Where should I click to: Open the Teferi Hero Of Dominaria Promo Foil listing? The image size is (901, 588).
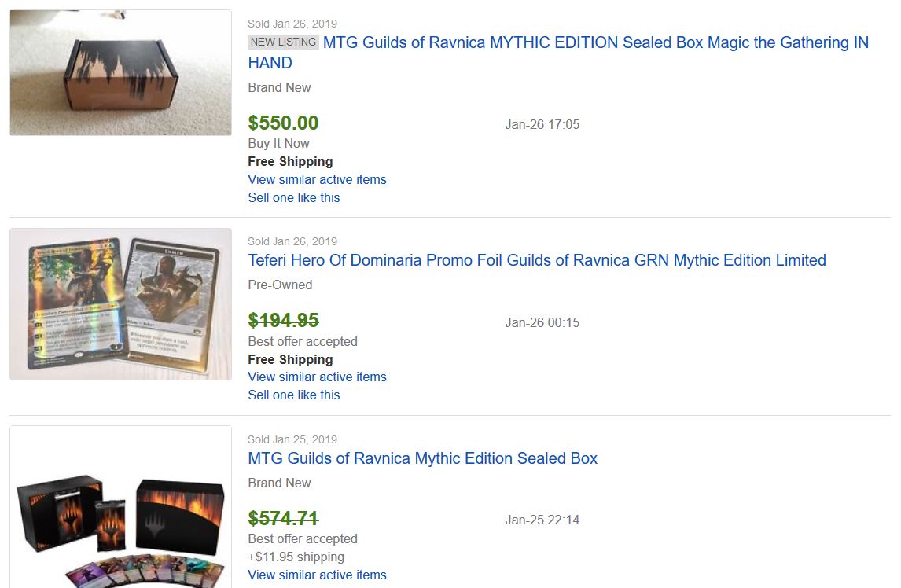(537, 260)
